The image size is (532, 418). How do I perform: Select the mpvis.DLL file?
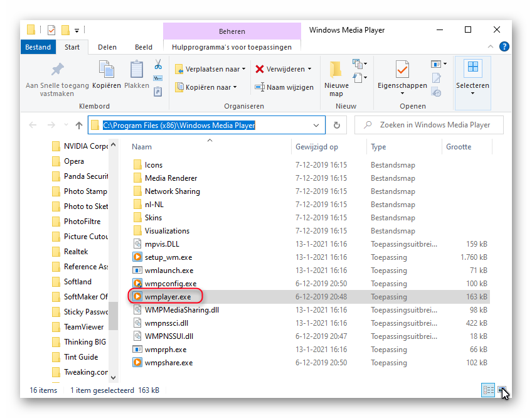coord(162,244)
